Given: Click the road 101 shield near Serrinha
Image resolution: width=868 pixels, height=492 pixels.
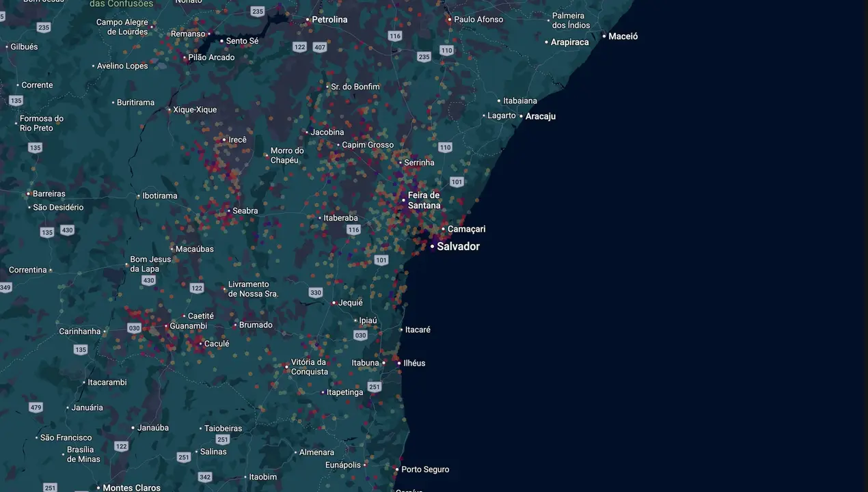Looking at the screenshot, I should tap(457, 182).
